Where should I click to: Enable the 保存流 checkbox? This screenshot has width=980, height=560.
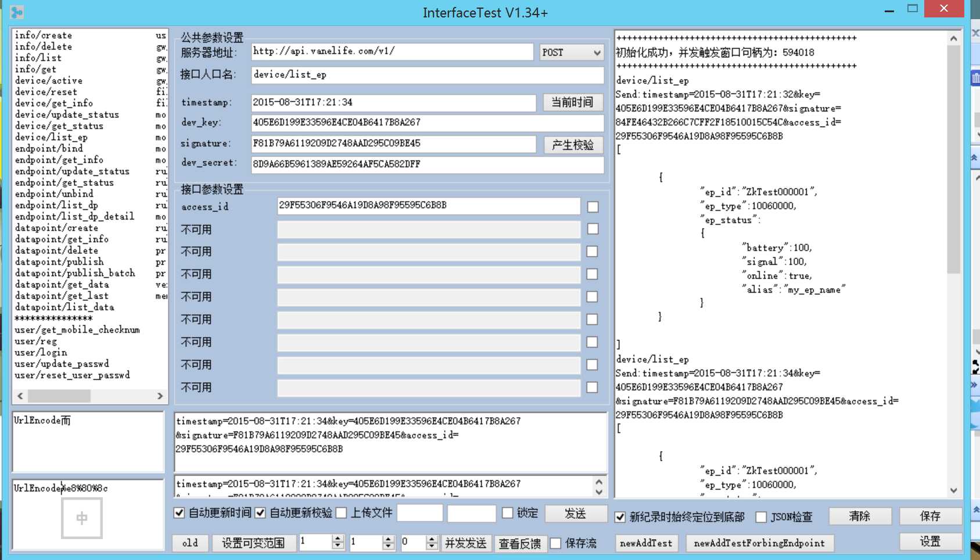[x=556, y=543]
